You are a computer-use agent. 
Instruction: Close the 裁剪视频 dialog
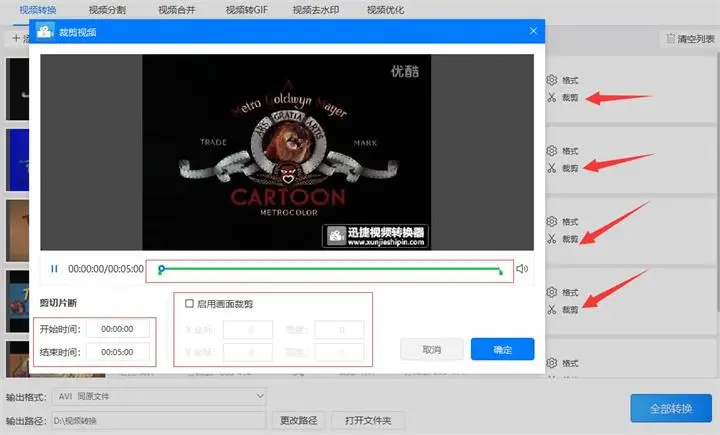click(533, 31)
